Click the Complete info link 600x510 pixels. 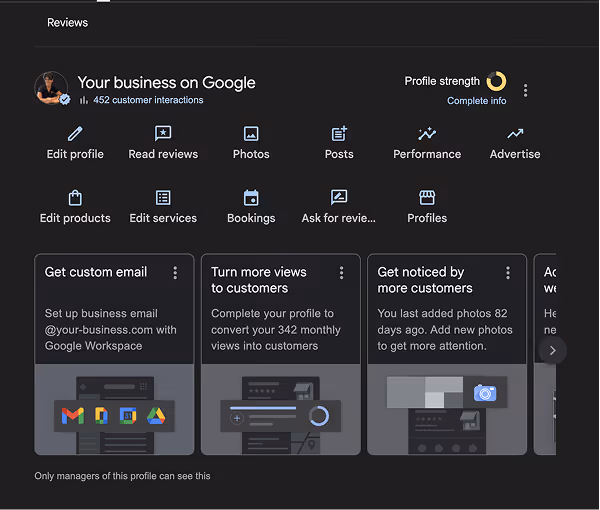476,101
